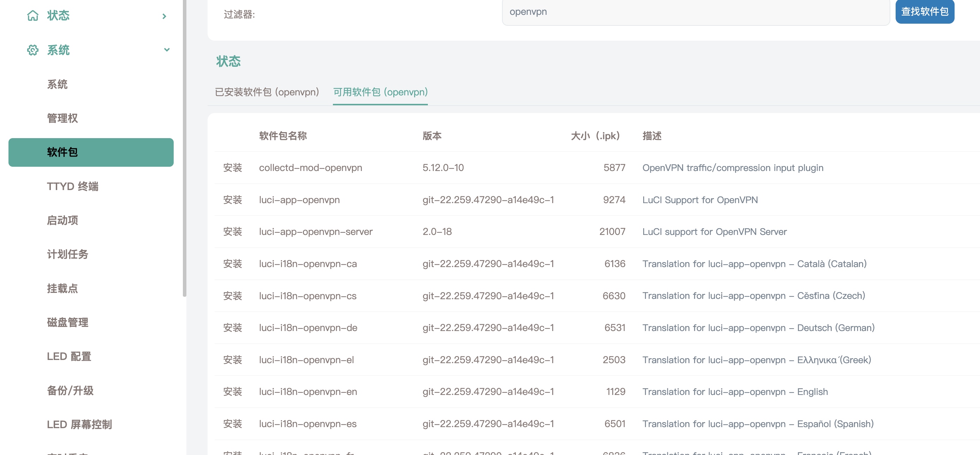Click size value 9274
This screenshot has width=980, height=455.
pos(614,200)
